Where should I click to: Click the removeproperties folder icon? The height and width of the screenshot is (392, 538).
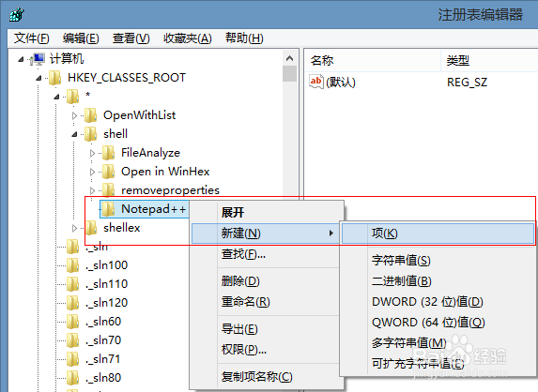(x=108, y=190)
